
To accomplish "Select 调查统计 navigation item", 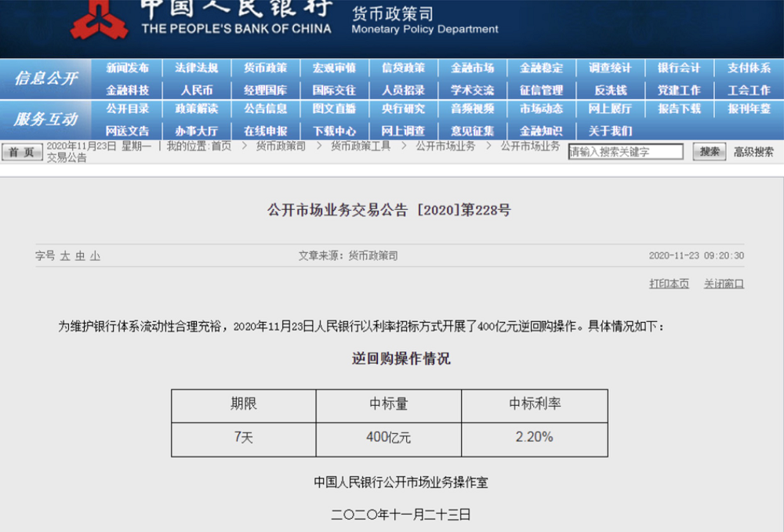I will 610,68.
